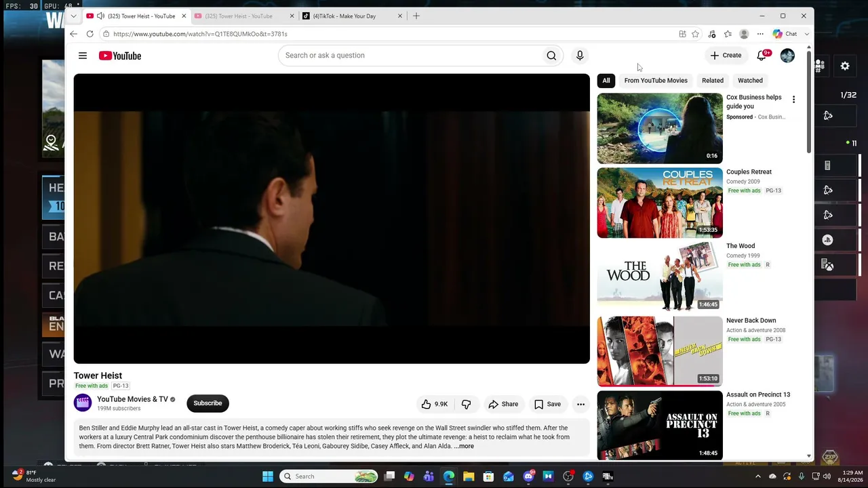Open Microsoft Teams from the taskbar
This screenshot has height=488, width=868.
pyautogui.click(x=429, y=476)
